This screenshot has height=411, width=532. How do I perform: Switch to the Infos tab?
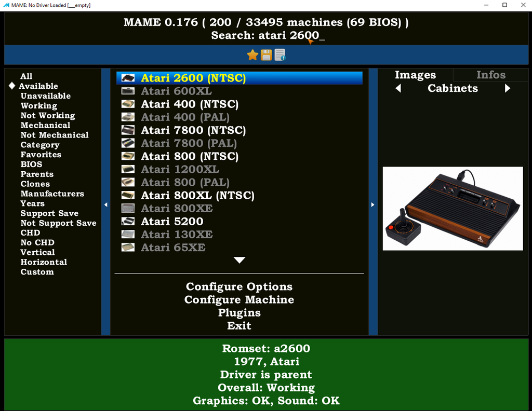(490, 75)
